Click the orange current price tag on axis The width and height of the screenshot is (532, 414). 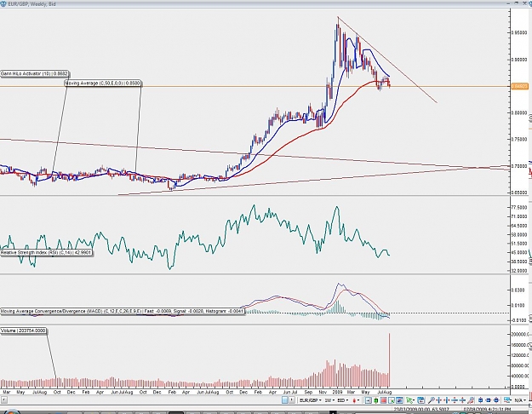coord(518,86)
